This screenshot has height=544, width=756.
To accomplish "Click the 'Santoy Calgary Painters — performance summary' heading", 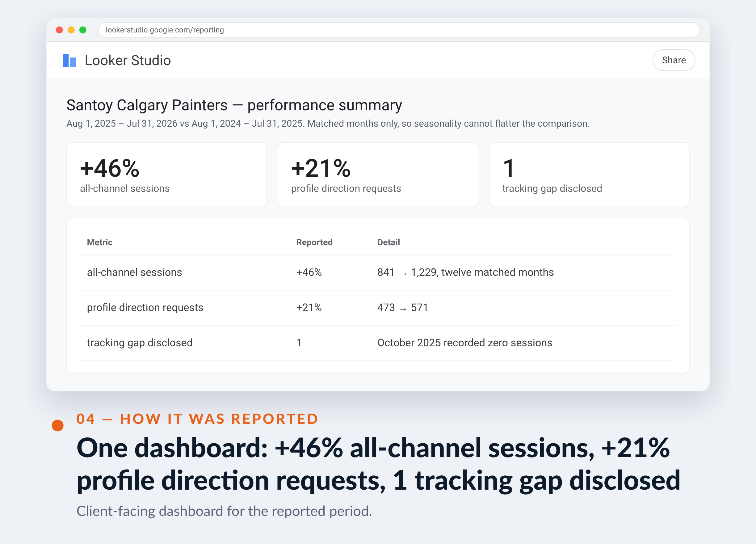I will pyautogui.click(x=234, y=105).
